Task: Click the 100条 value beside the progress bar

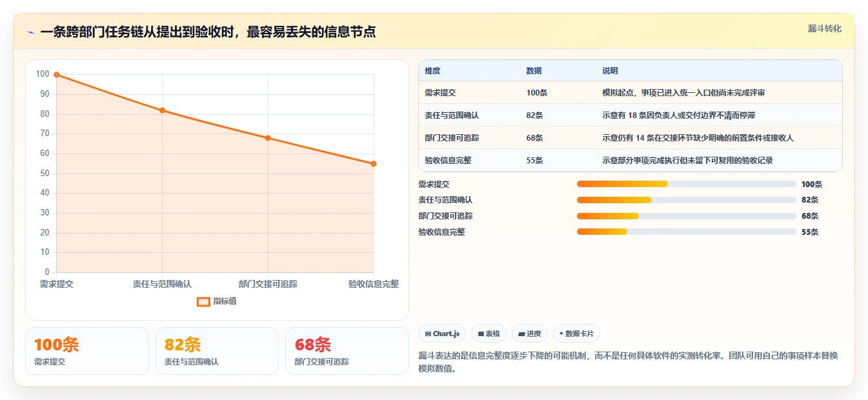Action: [812, 185]
